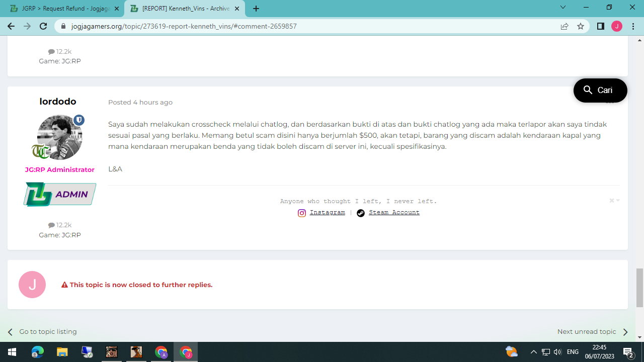Open Chrome window with A profile
This screenshot has width=644, height=362.
[161, 352]
